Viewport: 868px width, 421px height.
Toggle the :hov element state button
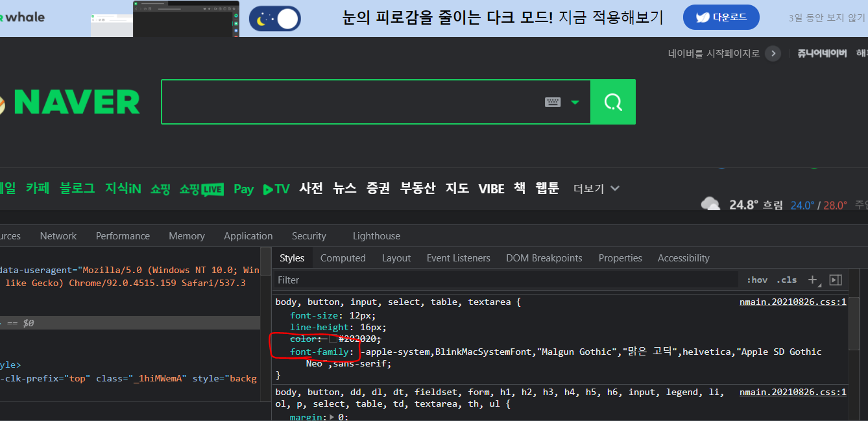tap(757, 280)
